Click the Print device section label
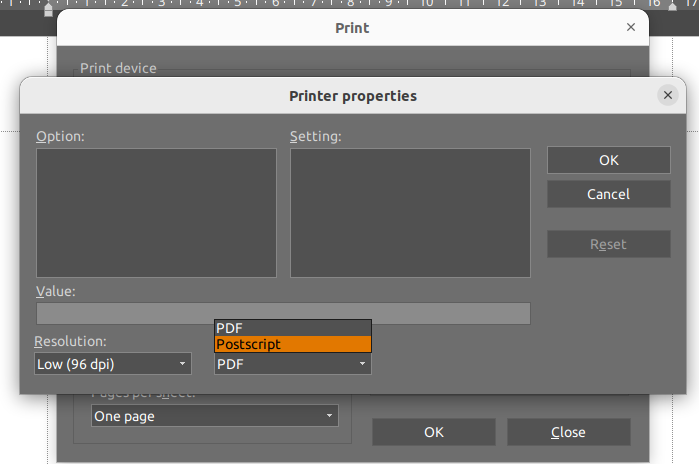Viewport: 699px width, 464px height. (x=118, y=68)
